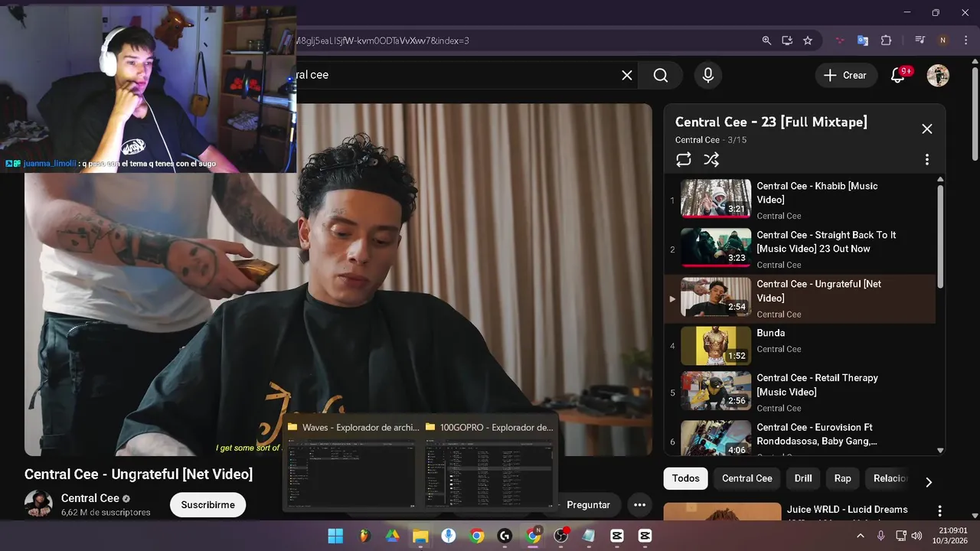Open Juice WRLD - Lucid Dreams suggestion
Viewport: 980px width, 551px height.
tap(847, 510)
